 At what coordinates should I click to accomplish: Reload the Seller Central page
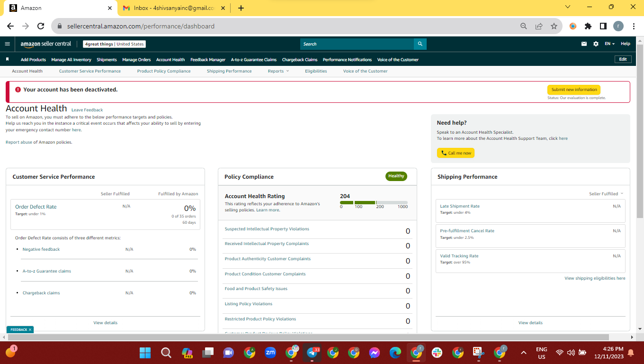point(41,26)
